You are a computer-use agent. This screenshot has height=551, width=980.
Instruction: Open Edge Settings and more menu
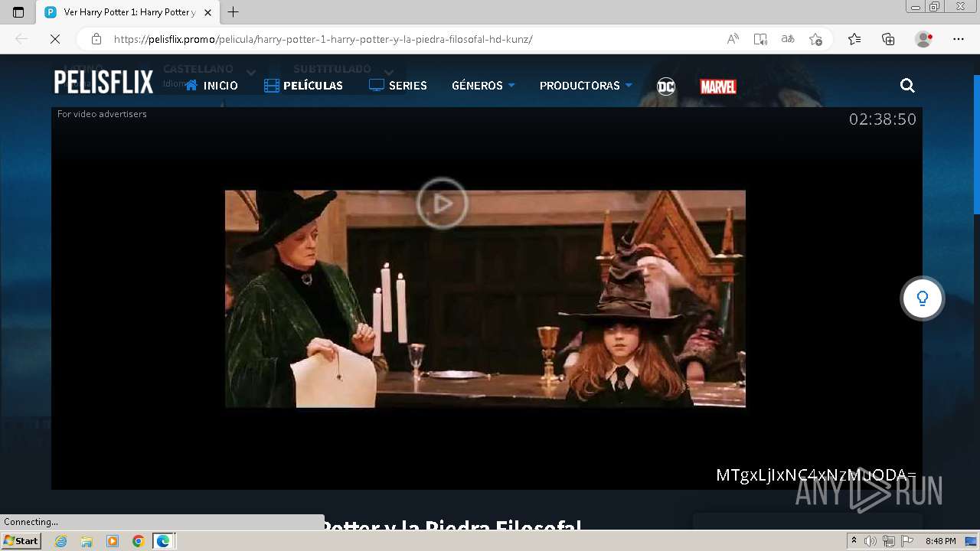[x=959, y=39]
